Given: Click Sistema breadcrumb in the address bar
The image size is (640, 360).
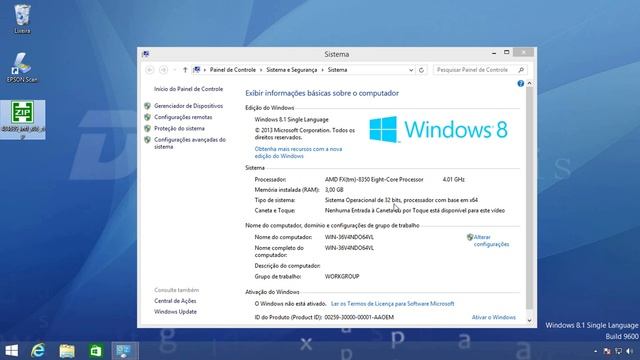Looking at the screenshot, I should coord(337,70).
